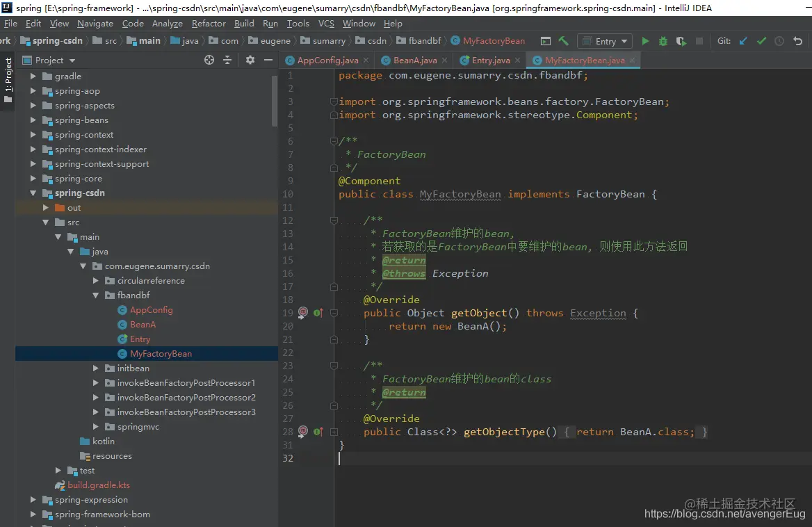
Task: Collapse the spring-csdn module
Action: [33, 193]
